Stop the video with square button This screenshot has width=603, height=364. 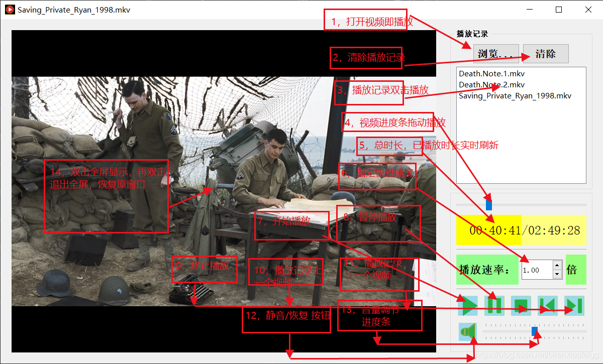tap(521, 306)
